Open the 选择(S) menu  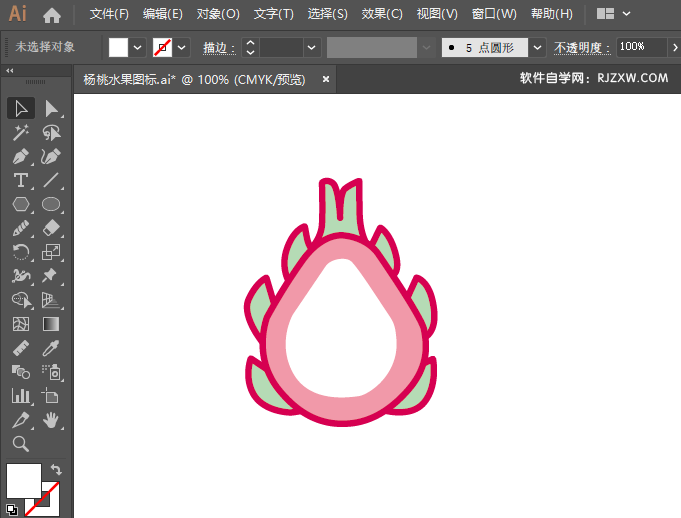pos(327,14)
